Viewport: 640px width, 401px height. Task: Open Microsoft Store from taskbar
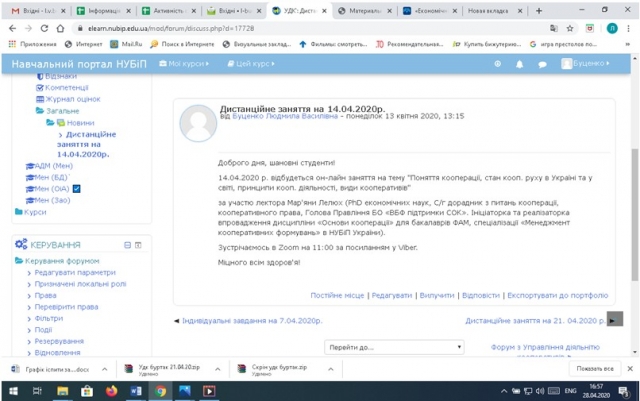pyautogui.click(x=87, y=391)
